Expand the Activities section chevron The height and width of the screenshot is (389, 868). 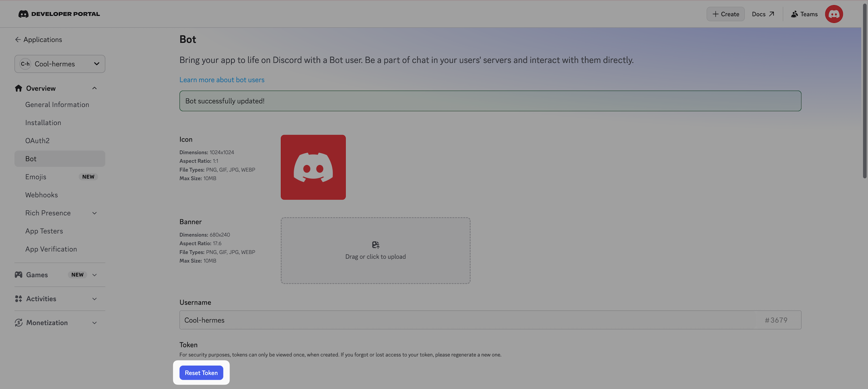(x=95, y=299)
